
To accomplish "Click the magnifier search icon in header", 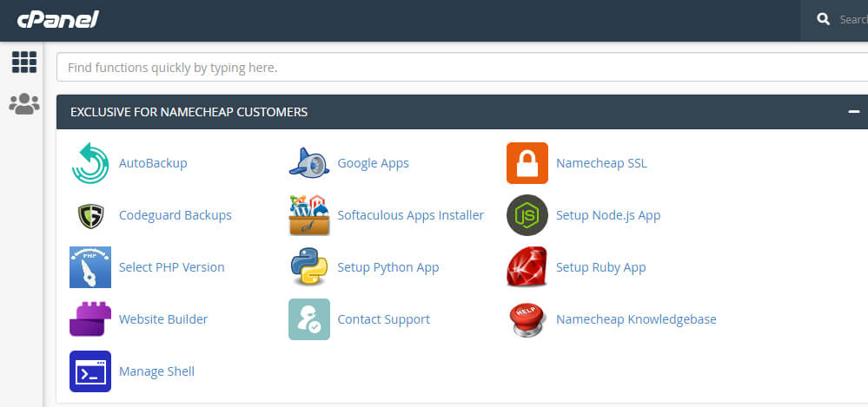I will coord(823,19).
